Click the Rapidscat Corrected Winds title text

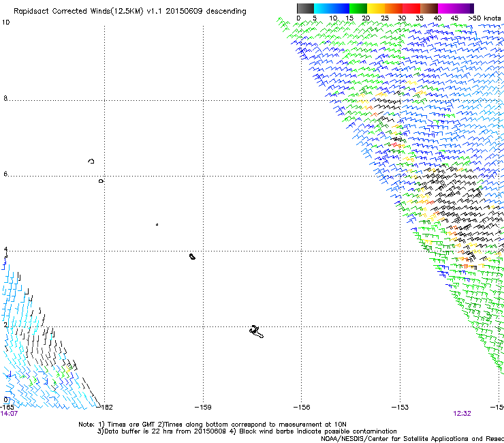pos(130,12)
